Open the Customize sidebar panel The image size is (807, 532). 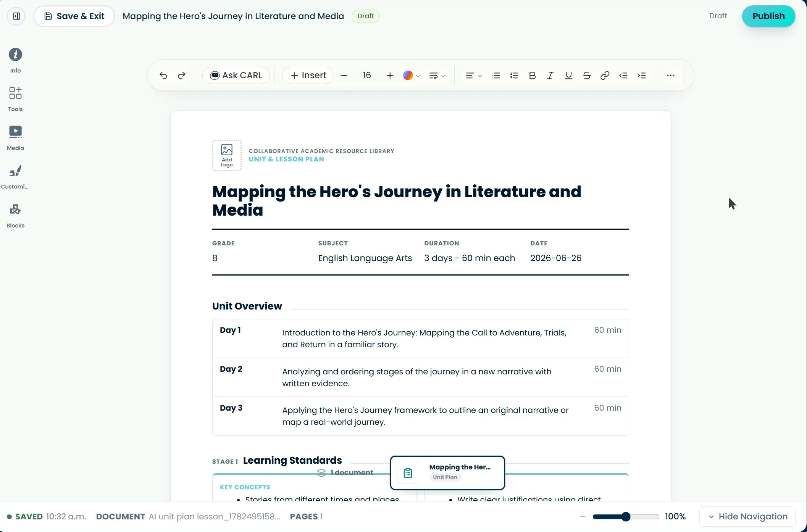click(15, 177)
